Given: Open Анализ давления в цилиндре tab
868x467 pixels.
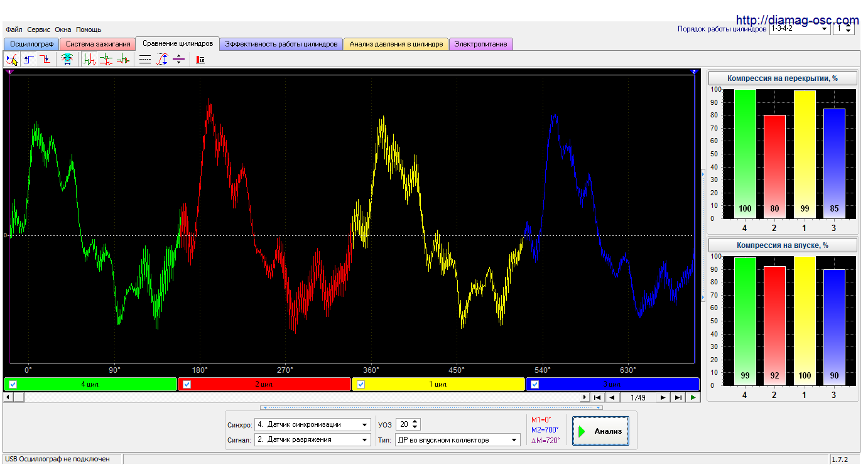Looking at the screenshot, I should 396,44.
